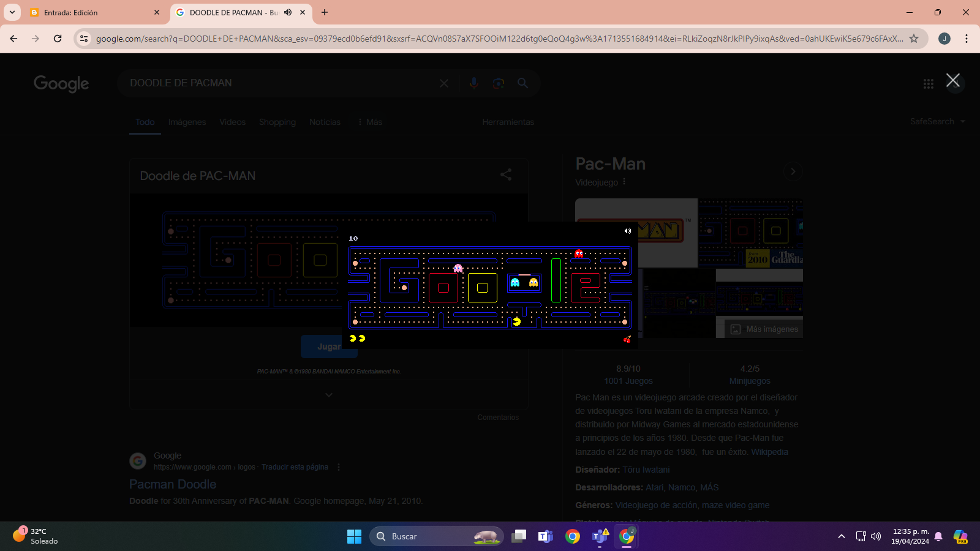Viewport: 980px width, 551px height.
Task: Show hidden system tray icons
Action: click(842, 536)
